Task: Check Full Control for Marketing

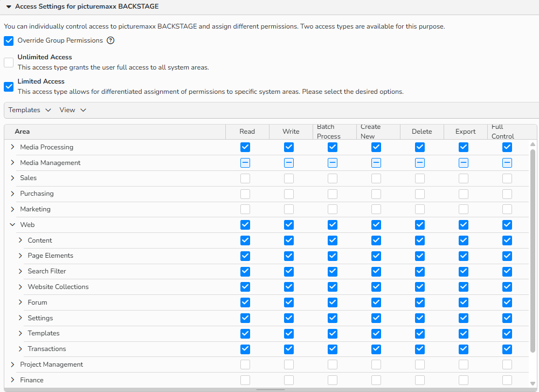Action: (x=507, y=209)
